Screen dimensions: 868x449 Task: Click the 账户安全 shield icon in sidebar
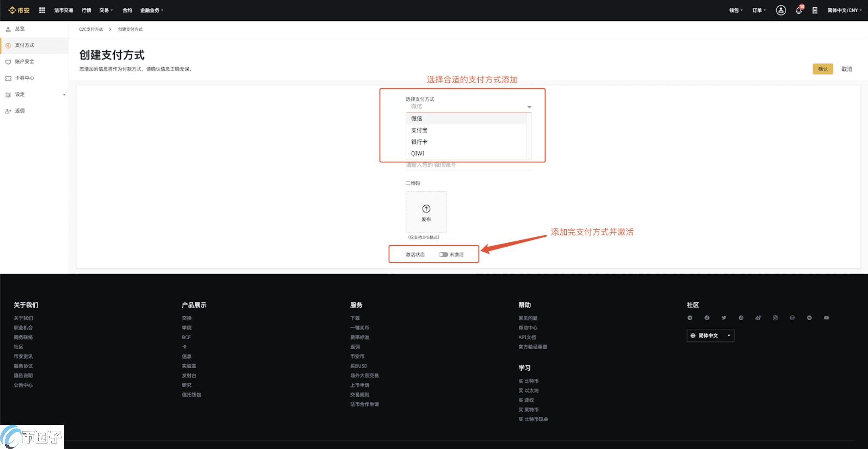[8, 62]
